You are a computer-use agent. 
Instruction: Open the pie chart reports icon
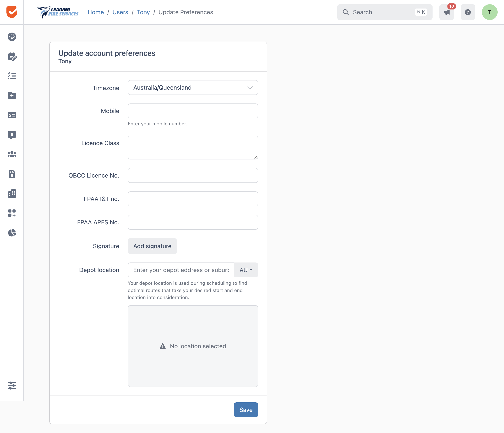click(x=12, y=233)
